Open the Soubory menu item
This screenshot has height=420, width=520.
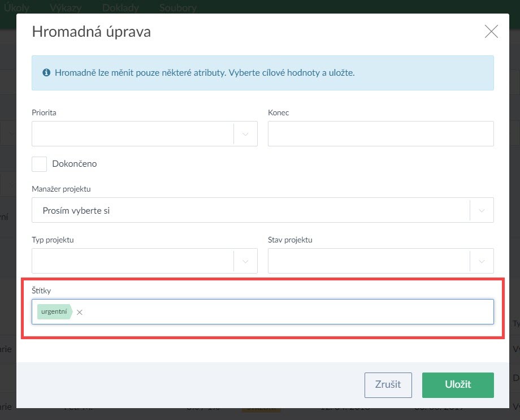tap(178, 8)
